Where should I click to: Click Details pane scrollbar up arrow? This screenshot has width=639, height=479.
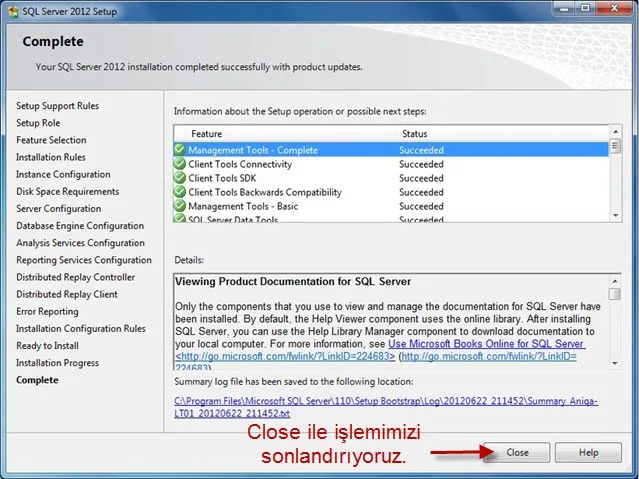click(x=615, y=281)
